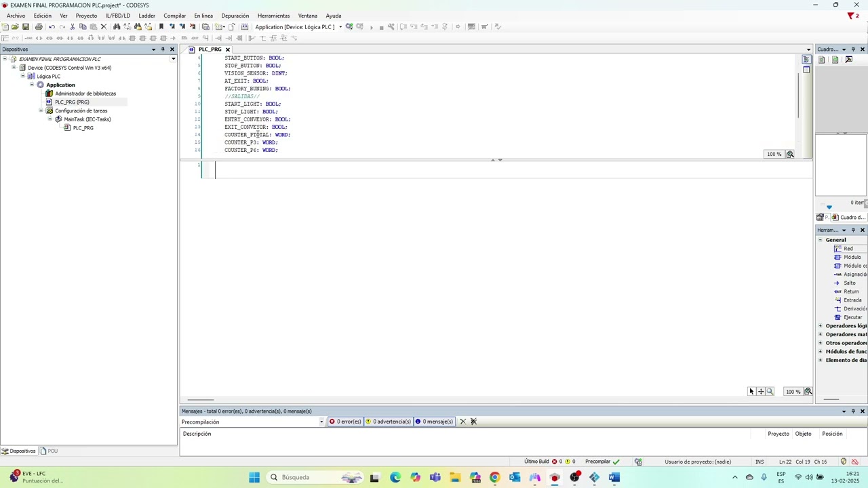The width and height of the screenshot is (868, 488).
Task: Click the Descripción column header
Action: point(197,434)
